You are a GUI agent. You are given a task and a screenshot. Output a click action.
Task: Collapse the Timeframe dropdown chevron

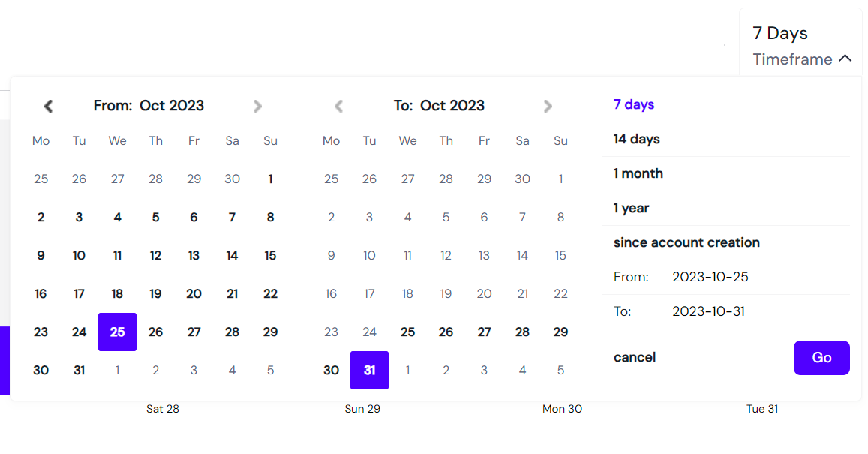pos(845,58)
